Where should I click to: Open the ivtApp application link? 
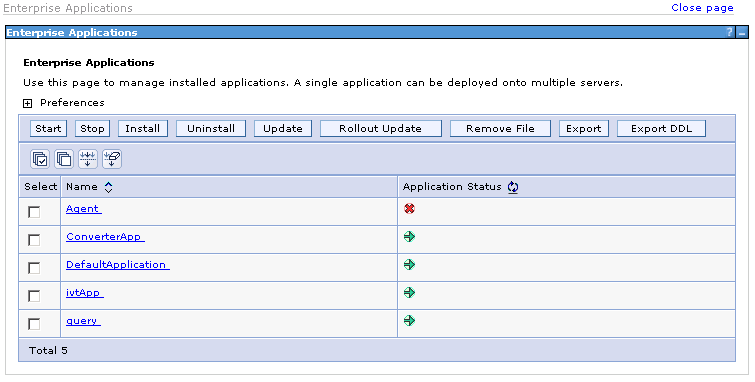[85, 292]
